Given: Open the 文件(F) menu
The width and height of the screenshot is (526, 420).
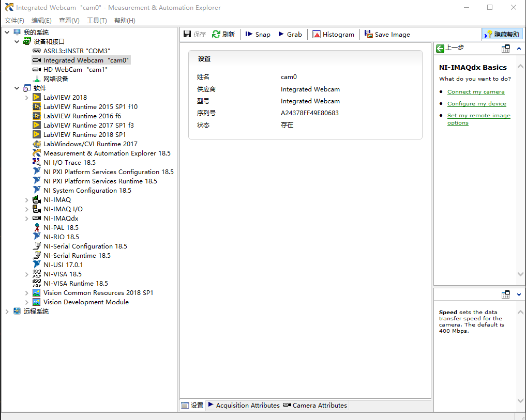Looking at the screenshot, I should [14, 21].
